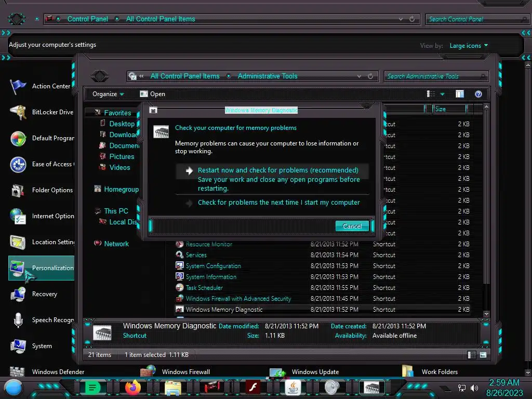Viewport: 532px width, 399px height.
Task: Refresh the Administrative Tools address bar
Action: coord(370,76)
